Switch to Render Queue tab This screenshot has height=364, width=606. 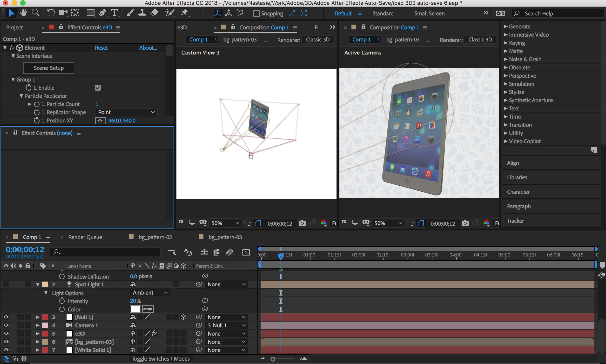[x=85, y=237]
